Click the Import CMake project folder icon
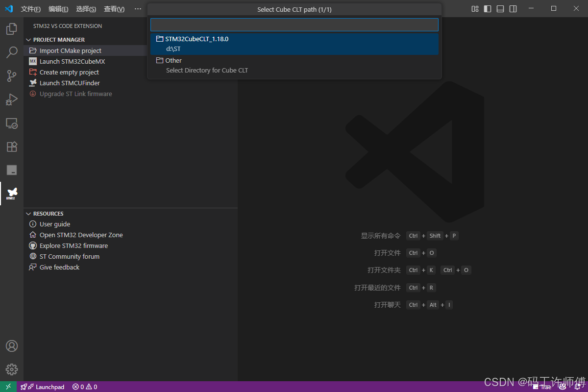 (33, 50)
